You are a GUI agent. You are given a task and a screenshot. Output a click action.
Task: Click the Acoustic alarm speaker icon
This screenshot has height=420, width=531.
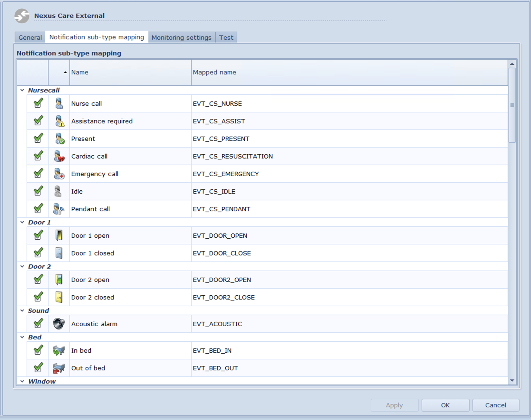pyautogui.click(x=59, y=324)
